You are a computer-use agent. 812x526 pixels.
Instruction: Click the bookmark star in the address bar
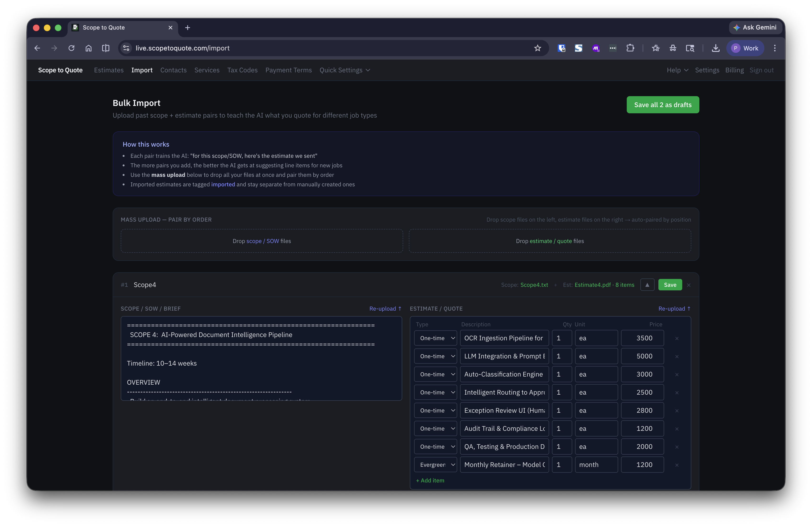538,48
